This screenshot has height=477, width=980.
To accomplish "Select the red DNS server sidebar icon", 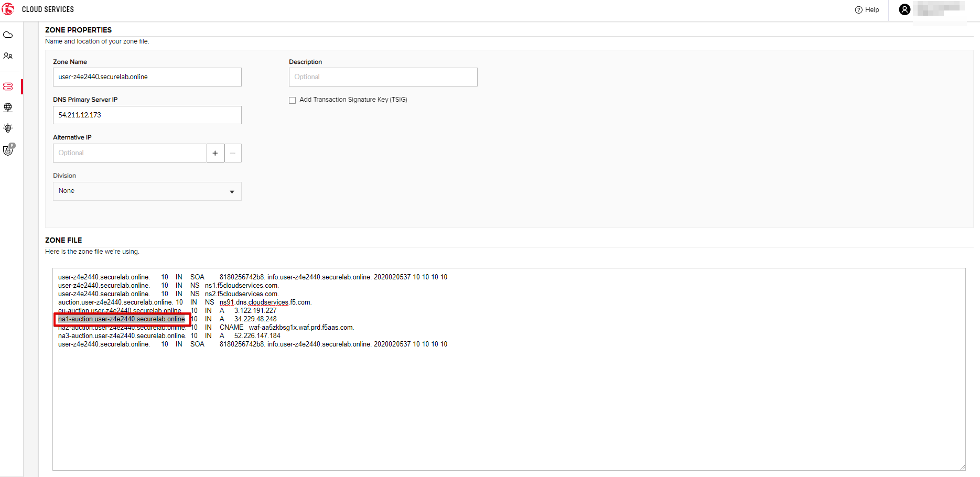I will [x=8, y=86].
